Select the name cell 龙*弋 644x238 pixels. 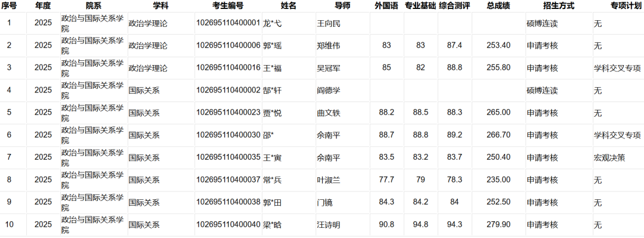273,23
